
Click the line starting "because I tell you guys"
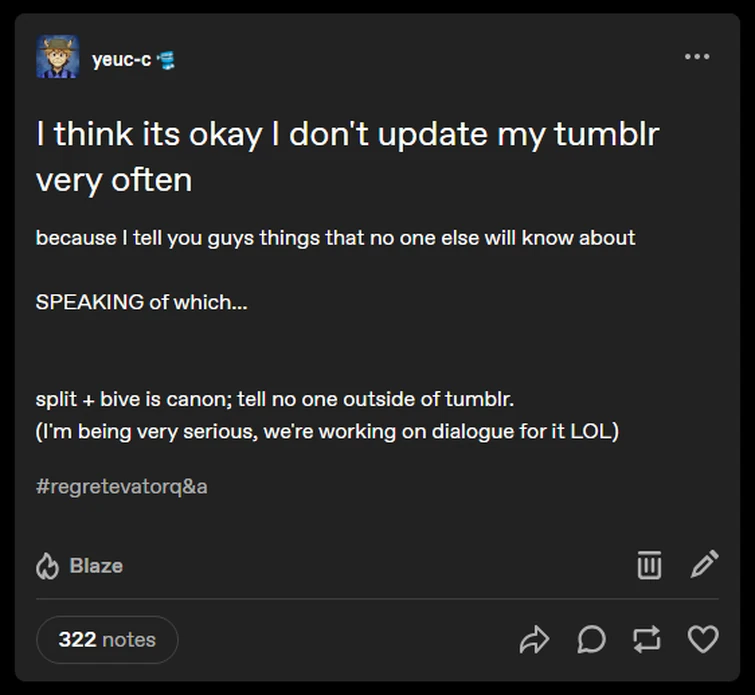335,238
